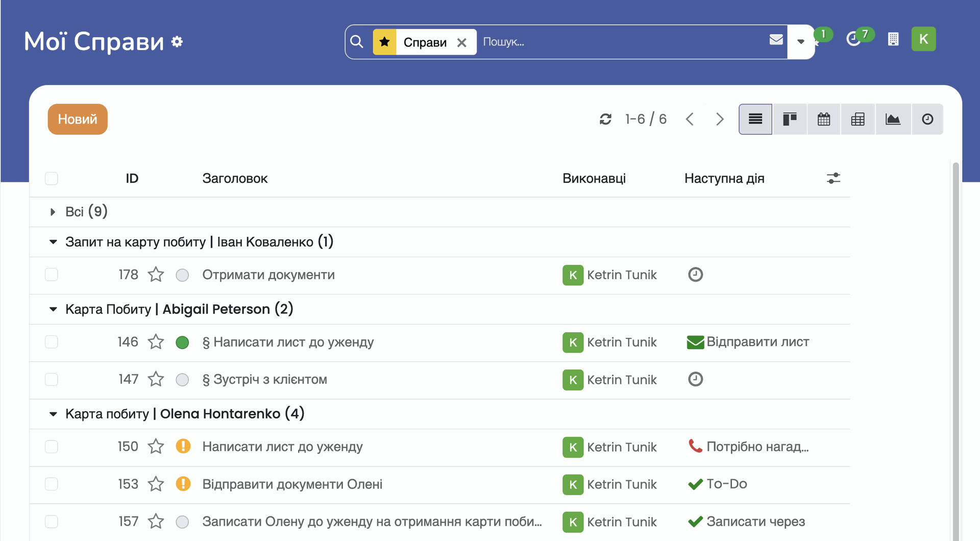This screenshot has width=980, height=541.
Task: Switch to kanban view
Action: (790, 119)
